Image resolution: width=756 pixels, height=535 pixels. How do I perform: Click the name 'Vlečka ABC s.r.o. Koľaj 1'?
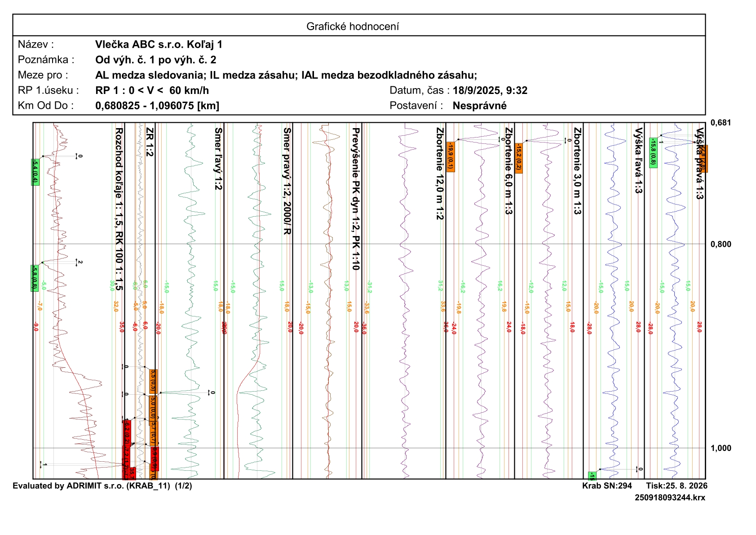[x=159, y=45]
